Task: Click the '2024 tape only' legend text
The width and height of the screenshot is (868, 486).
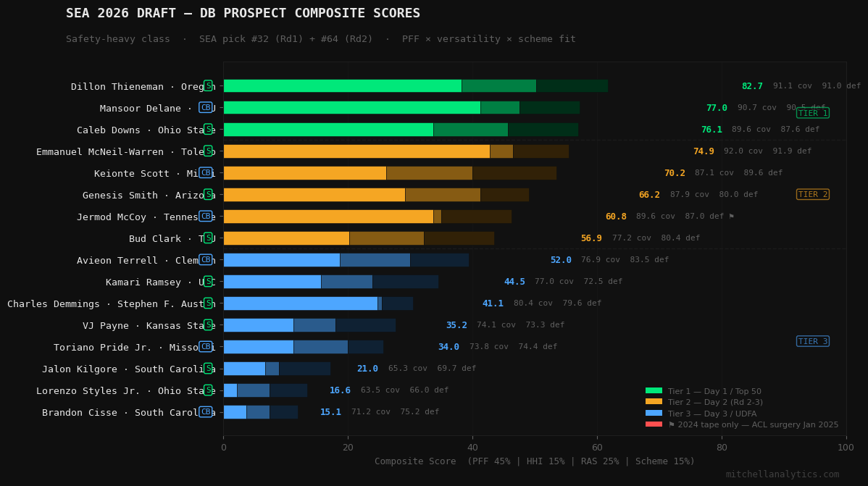Action: click(x=706, y=424)
